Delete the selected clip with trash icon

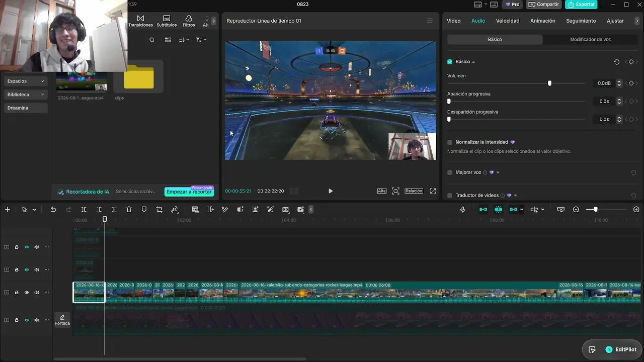coord(129,210)
